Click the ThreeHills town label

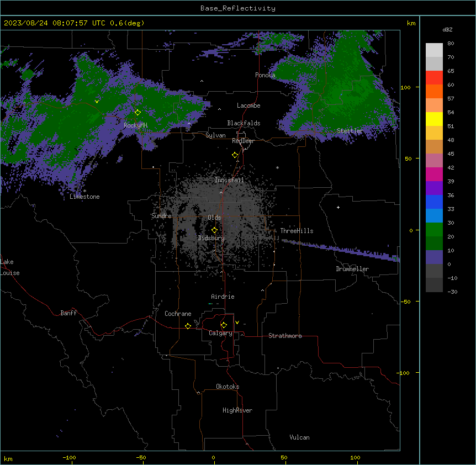tap(297, 231)
